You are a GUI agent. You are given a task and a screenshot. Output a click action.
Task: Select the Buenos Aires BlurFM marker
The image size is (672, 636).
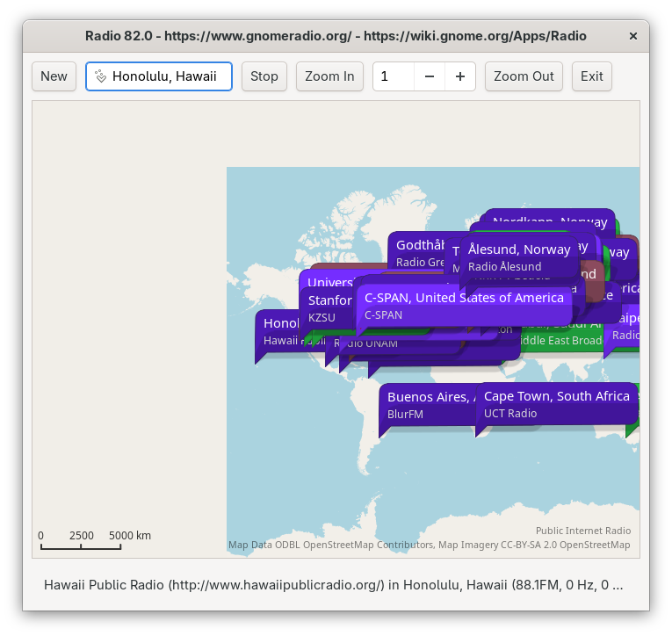427,406
